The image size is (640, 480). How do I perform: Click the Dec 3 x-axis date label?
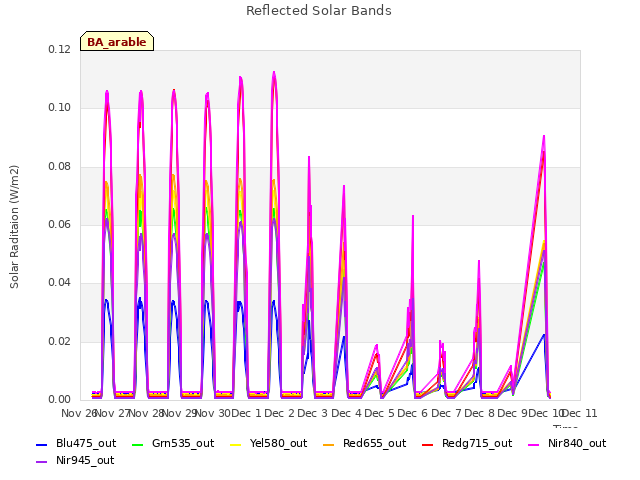pyautogui.click(x=313, y=413)
